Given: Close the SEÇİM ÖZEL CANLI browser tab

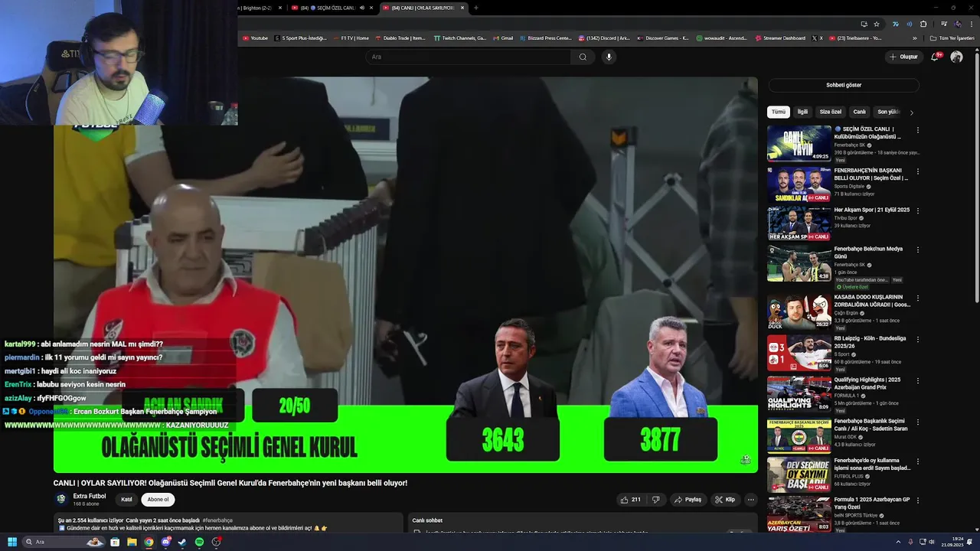Looking at the screenshot, I should [371, 8].
